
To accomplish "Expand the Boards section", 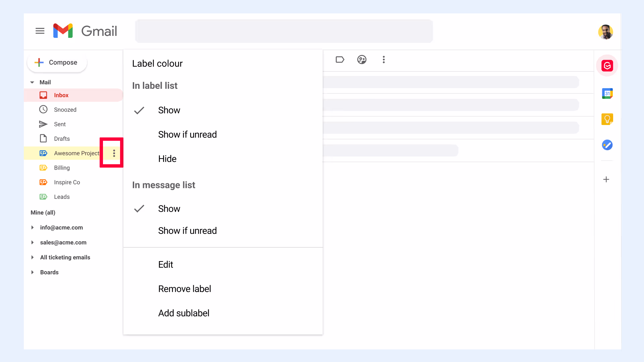I will pyautogui.click(x=33, y=272).
